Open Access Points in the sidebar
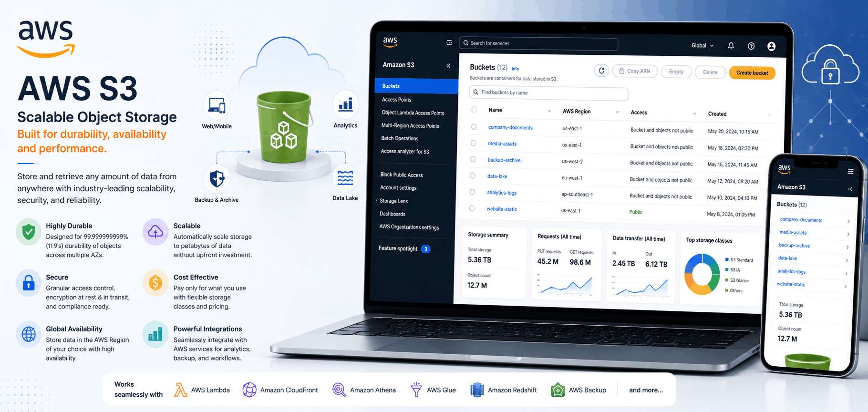Viewport: 868px width, 412px height. (396, 100)
